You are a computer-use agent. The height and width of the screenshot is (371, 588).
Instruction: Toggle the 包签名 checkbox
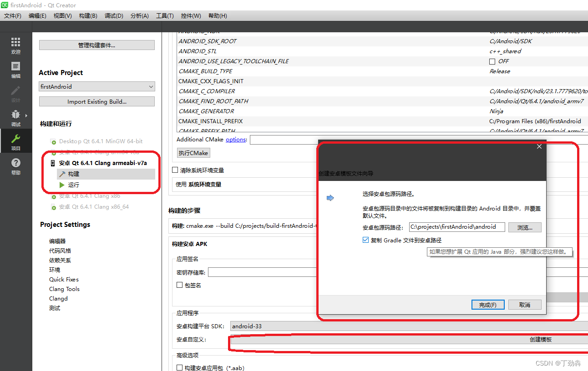tap(180, 285)
